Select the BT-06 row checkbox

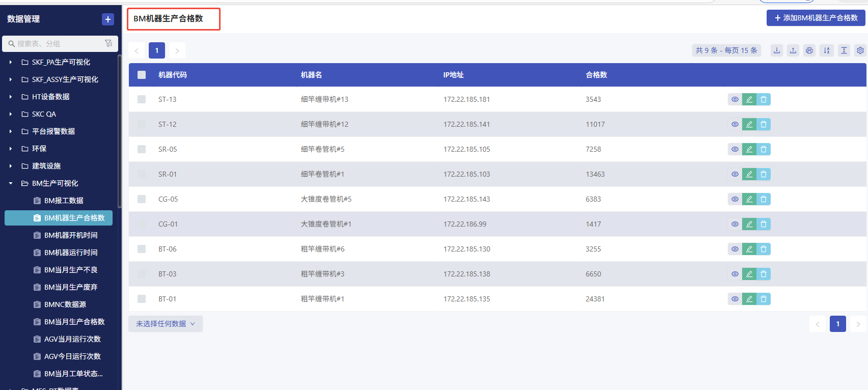pos(142,249)
